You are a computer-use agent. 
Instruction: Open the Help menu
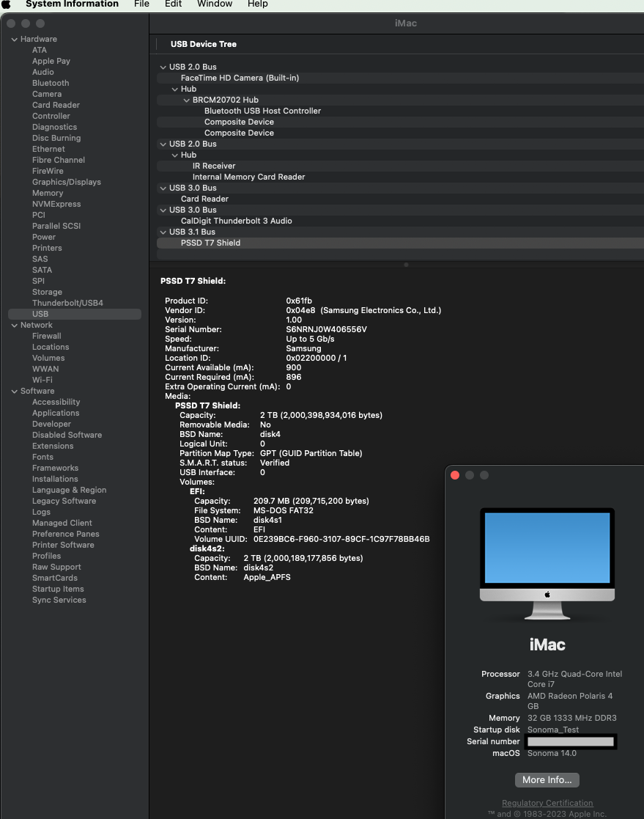click(257, 4)
